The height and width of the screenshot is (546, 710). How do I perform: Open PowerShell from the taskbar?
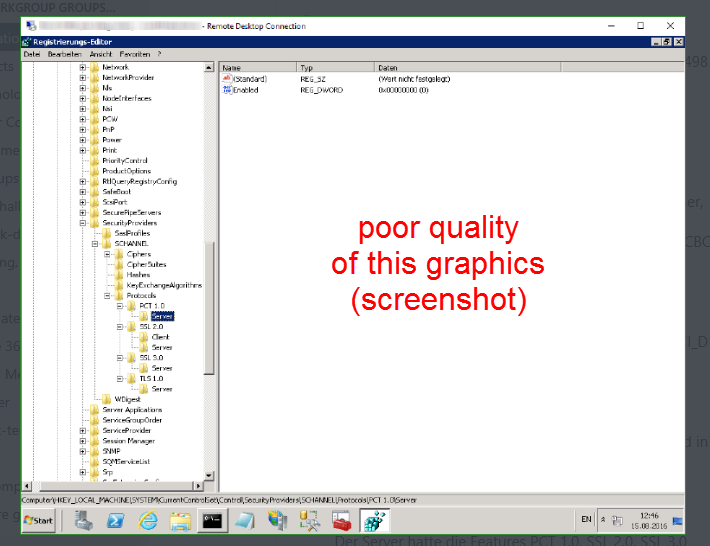[x=116, y=520]
